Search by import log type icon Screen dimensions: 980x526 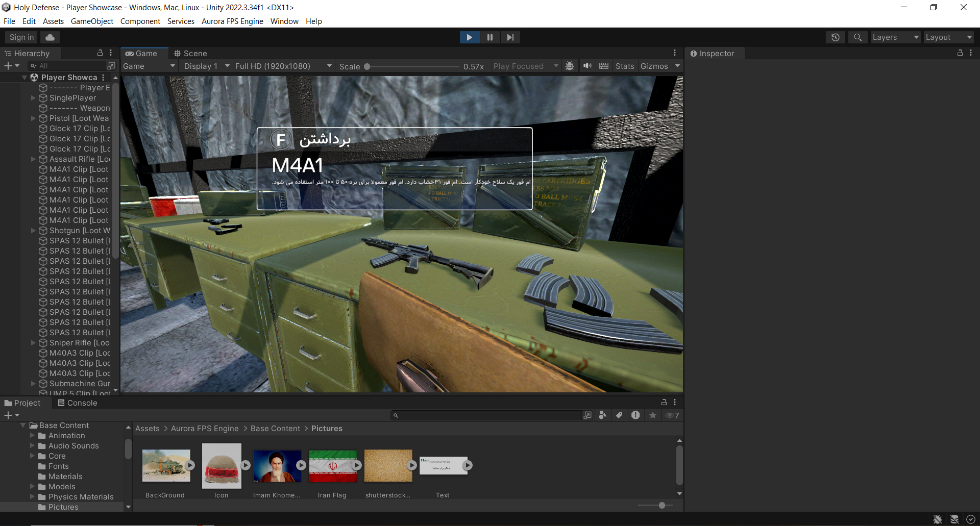pyautogui.click(x=635, y=415)
